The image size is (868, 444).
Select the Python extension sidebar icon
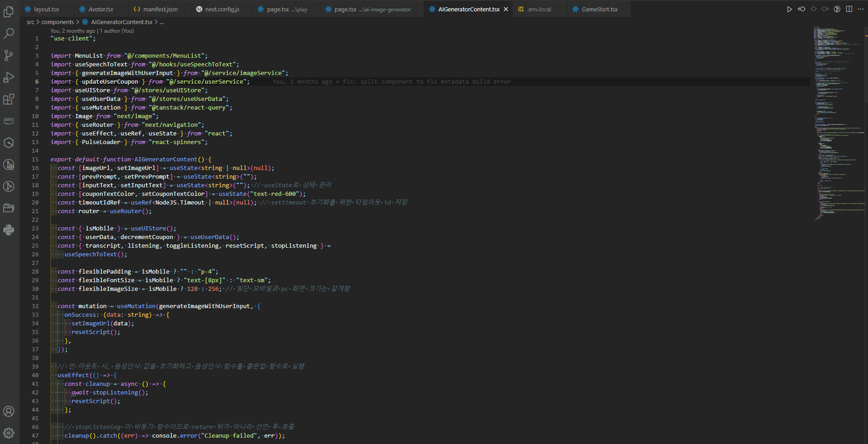pos(9,230)
